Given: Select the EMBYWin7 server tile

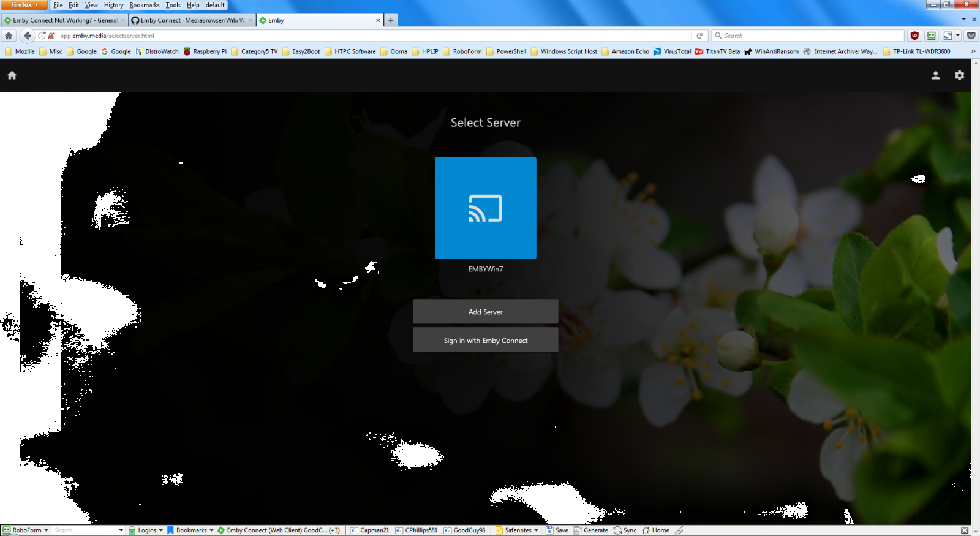Looking at the screenshot, I should [x=486, y=208].
